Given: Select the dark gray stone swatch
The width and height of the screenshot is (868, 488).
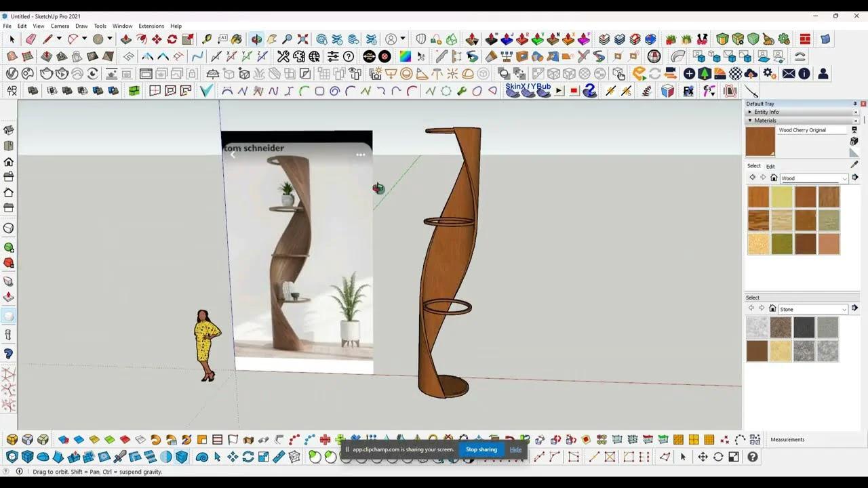Looking at the screenshot, I should pyautogui.click(x=804, y=327).
